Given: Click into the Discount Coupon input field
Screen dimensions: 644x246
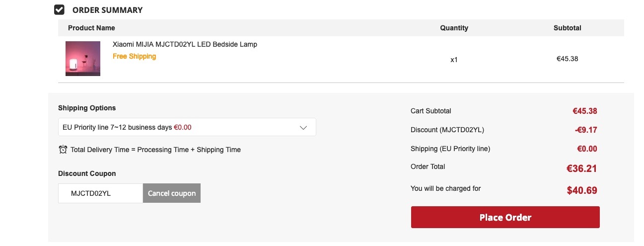Looking at the screenshot, I should (x=101, y=193).
